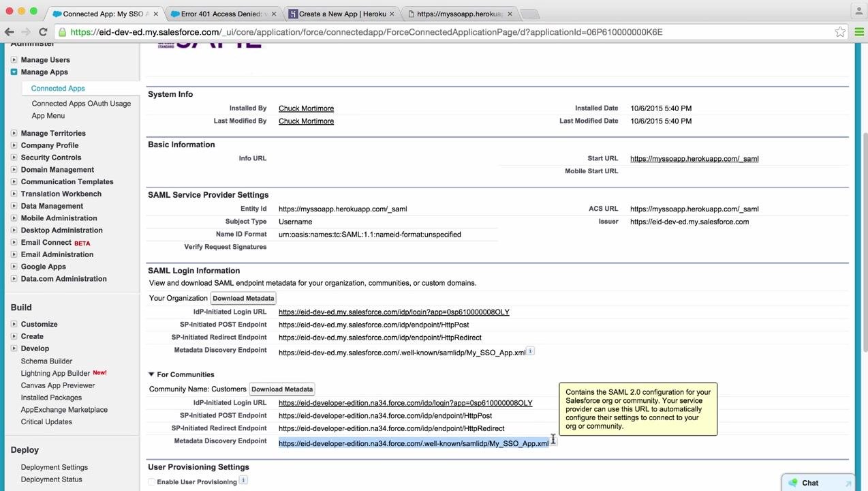868x491 pixels.
Task: Close the myssoapp.herokuapp tab
Action: (510, 14)
